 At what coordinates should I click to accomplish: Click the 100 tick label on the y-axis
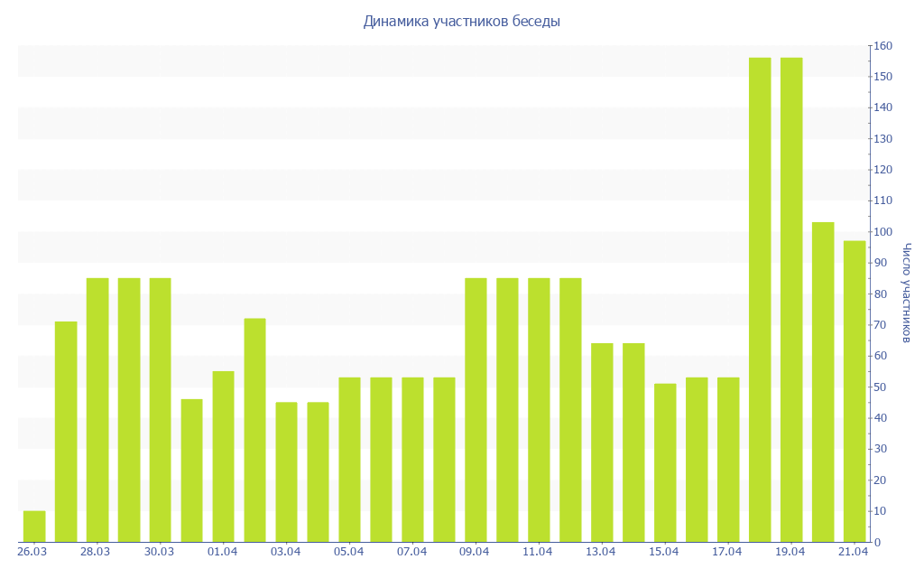882,232
